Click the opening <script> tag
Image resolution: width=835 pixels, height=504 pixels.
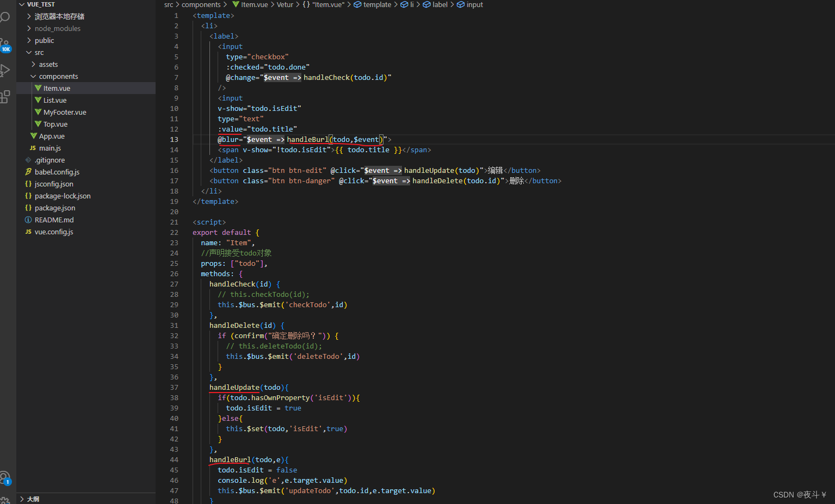tap(209, 222)
